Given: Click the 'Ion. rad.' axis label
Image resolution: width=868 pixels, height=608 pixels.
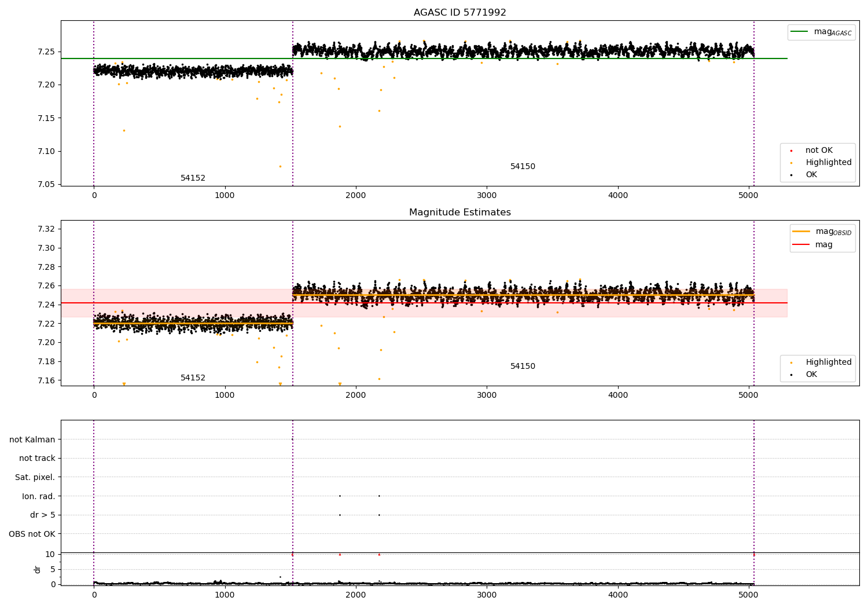Looking at the screenshot, I should pyautogui.click(x=39, y=496).
